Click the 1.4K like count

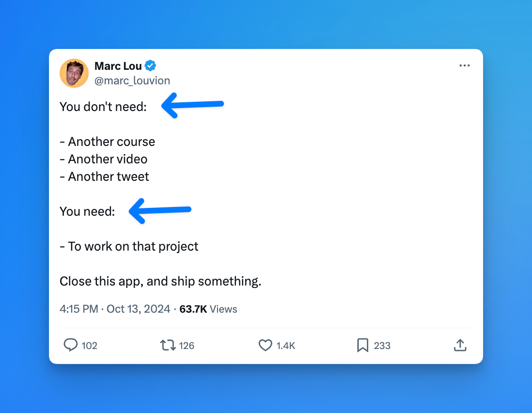click(x=287, y=345)
